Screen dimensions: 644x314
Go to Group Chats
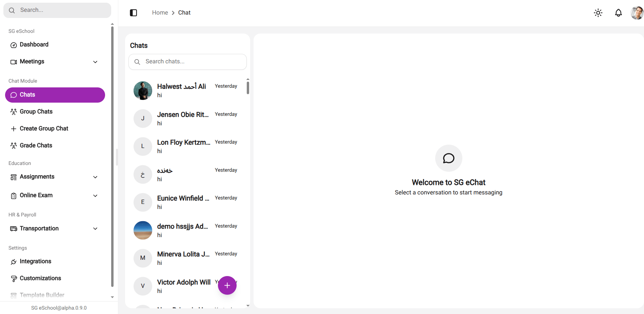(x=55, y=112)
